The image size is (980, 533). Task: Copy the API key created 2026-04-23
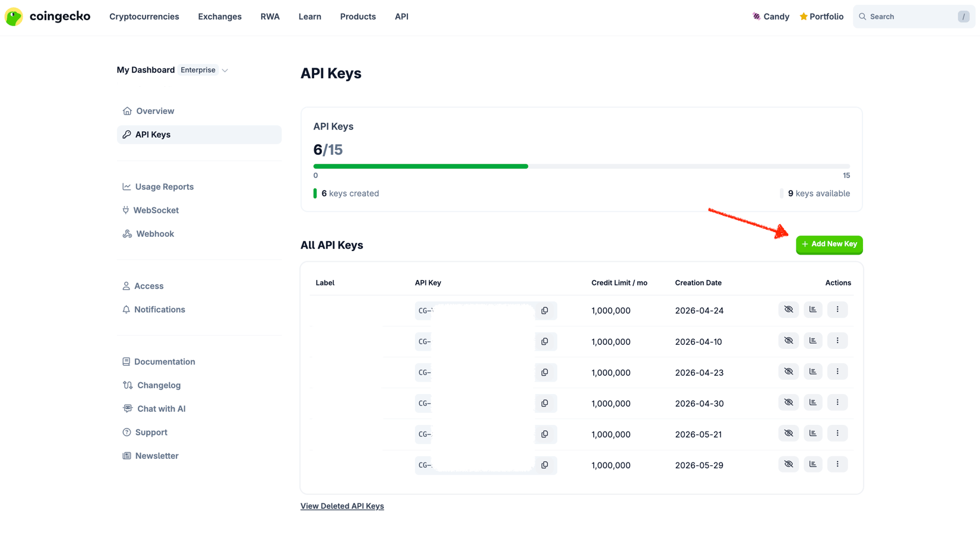pyautogui.click(x=545, y=372)
